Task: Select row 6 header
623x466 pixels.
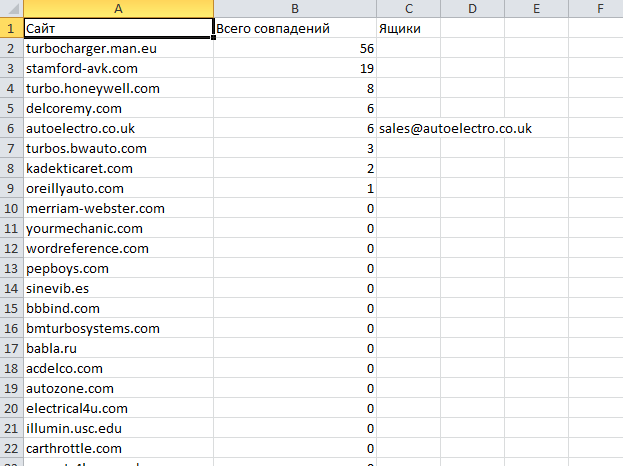Action: [x=12, y=128]
